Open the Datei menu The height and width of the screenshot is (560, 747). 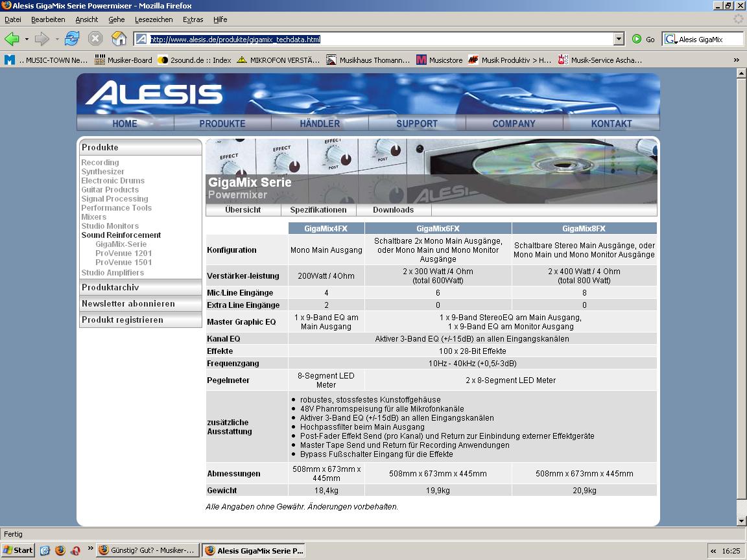(x=13, y=19)
